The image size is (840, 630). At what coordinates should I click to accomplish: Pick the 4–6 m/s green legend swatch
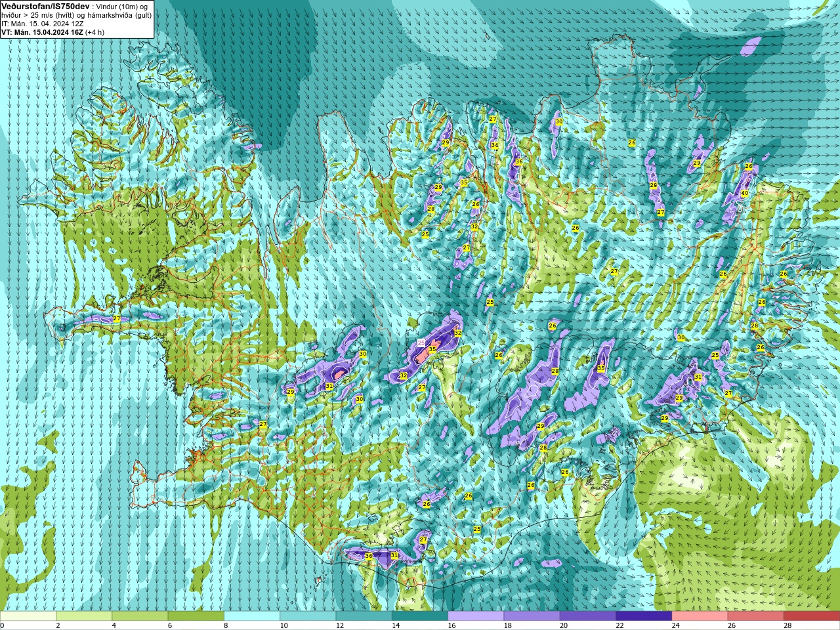click(x=140, y=616)
